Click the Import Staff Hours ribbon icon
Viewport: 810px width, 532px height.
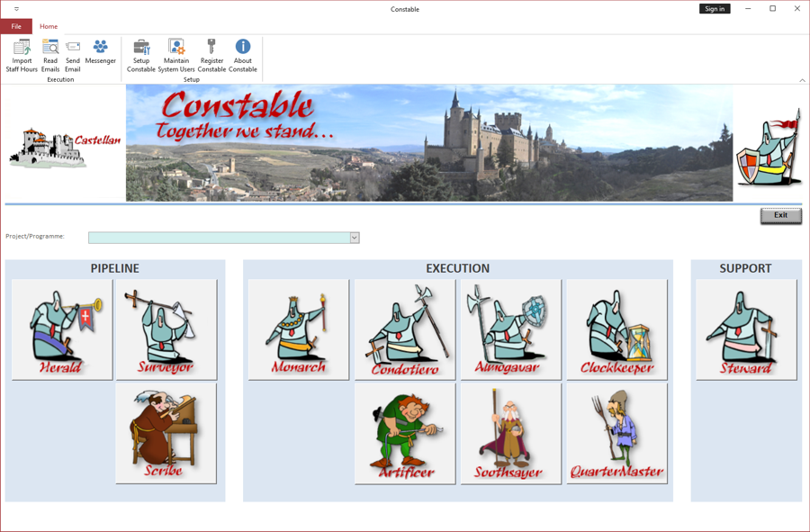click(22, 55)
